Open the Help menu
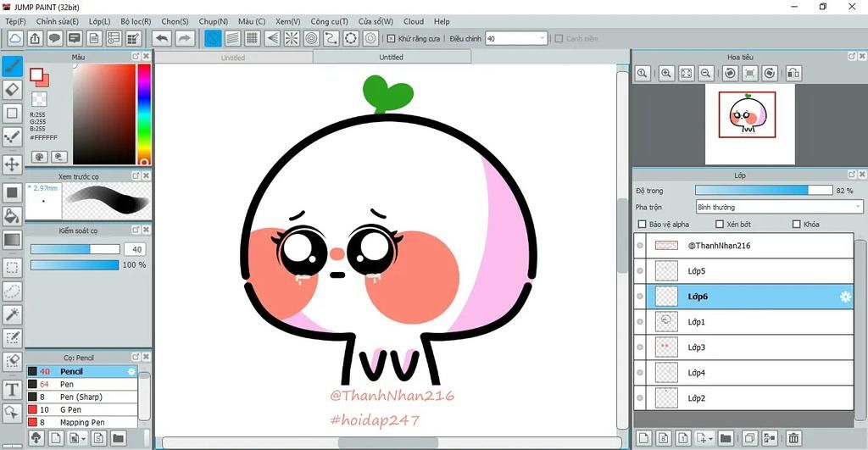 pyautogui.click(x=442, y=21)
